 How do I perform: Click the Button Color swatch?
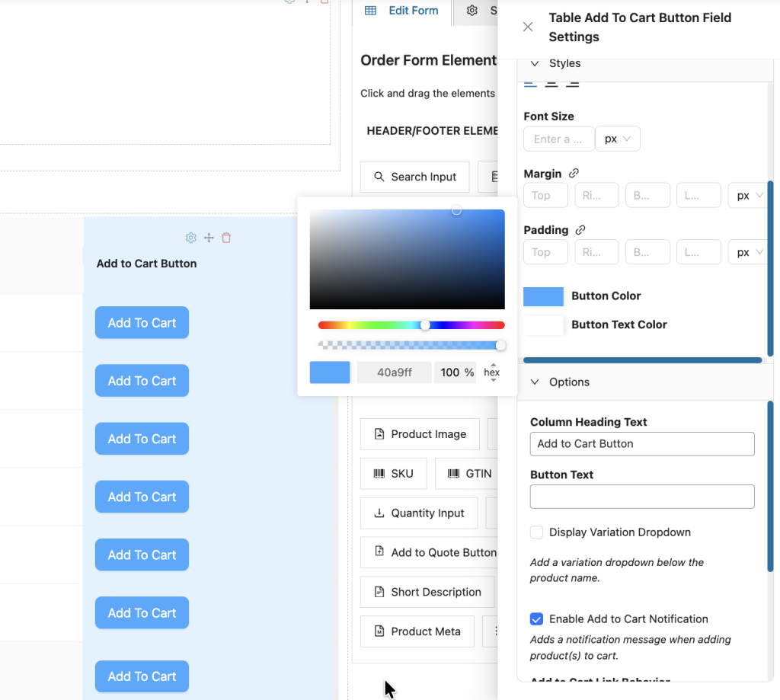tap(543, 296)
